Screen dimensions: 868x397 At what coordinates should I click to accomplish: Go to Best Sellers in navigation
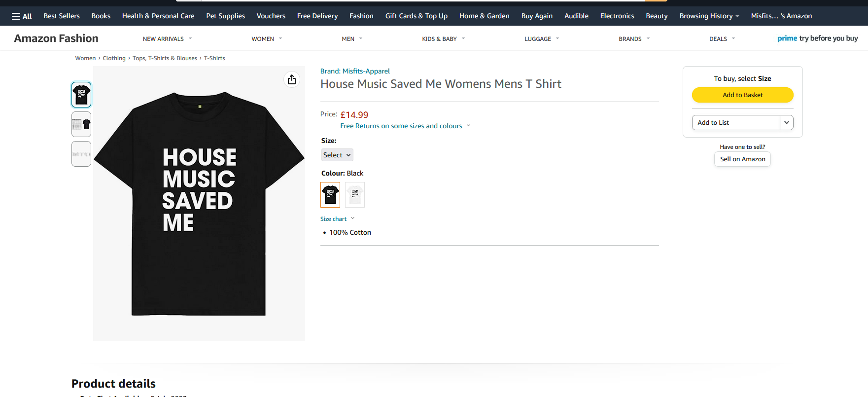coord(62,16)
